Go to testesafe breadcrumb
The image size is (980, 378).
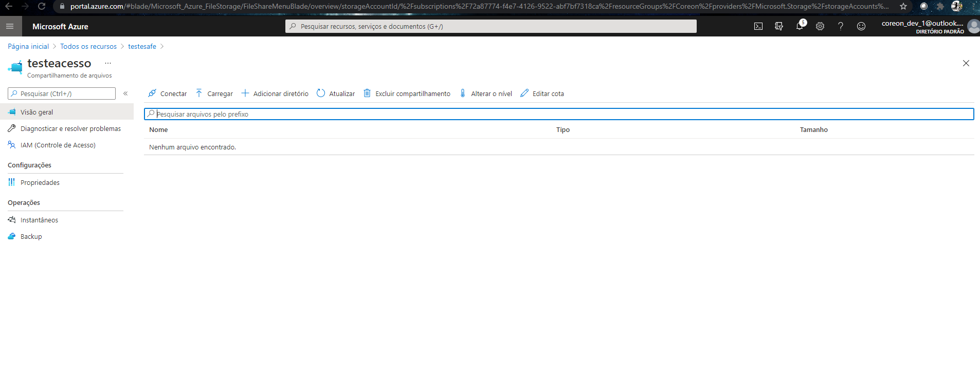click(x=142, y=46)
